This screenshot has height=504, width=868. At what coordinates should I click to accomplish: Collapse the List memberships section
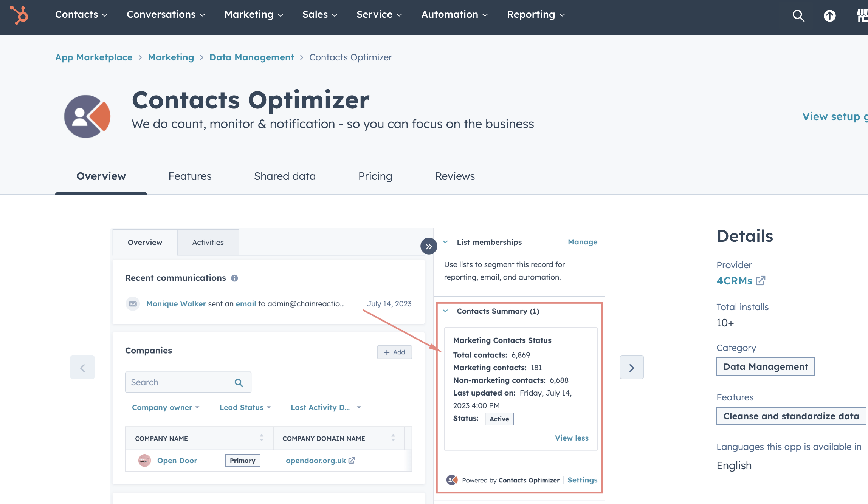pos(445,242)
